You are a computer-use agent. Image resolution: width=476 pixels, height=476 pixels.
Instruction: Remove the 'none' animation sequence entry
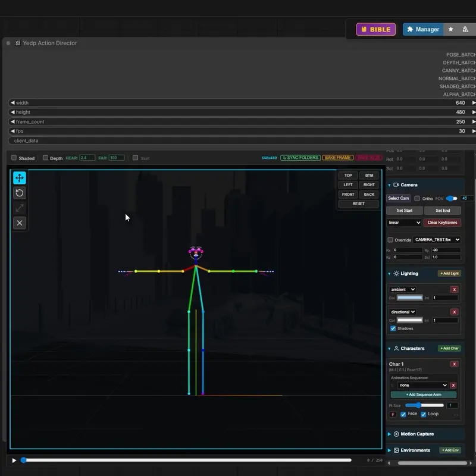(x=453, y=385)
